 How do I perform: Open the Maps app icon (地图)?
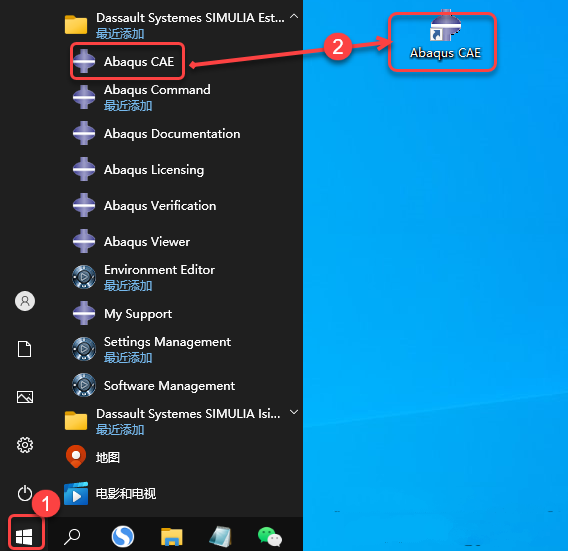pos(76,456)
